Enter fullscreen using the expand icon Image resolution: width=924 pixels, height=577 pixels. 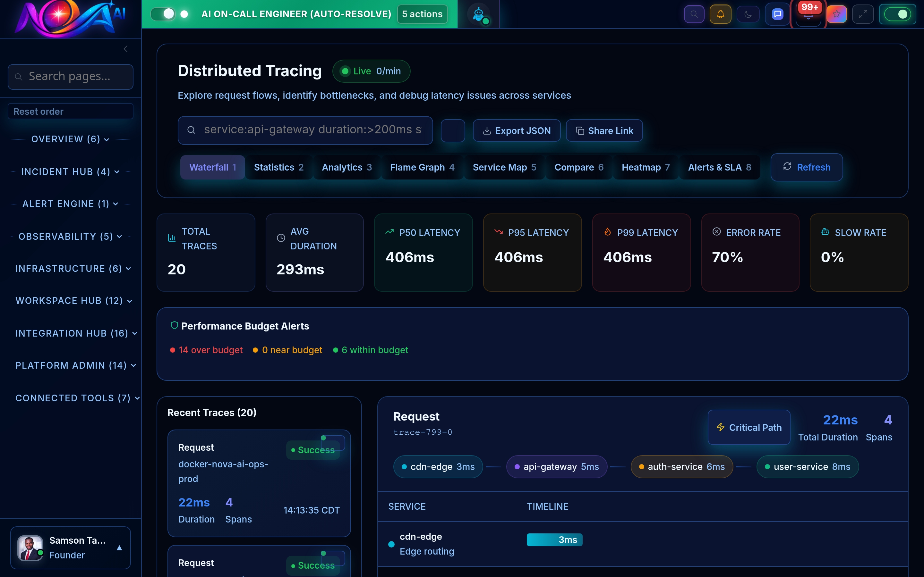point(863,14)
